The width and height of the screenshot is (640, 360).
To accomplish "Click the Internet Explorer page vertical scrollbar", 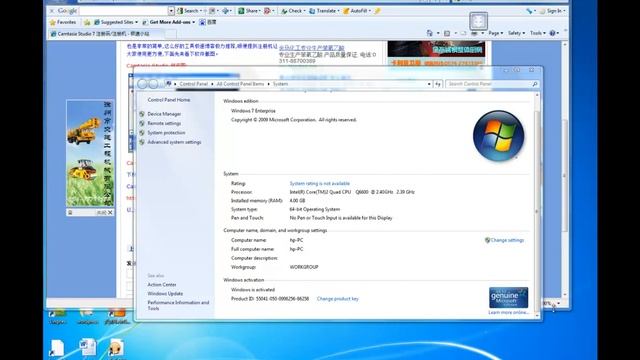I will 565,169.
